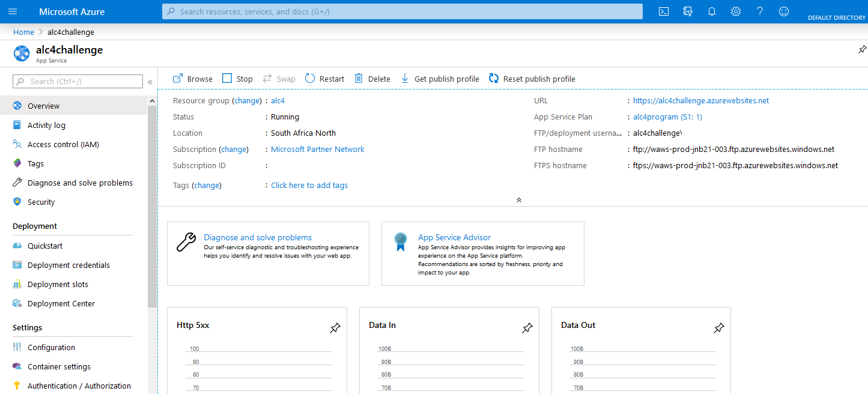The height and width of the screenshot is (394, 868).
Task: Pin the alc4challenge blade to dashboard
Action: click(x=862, y=49)
